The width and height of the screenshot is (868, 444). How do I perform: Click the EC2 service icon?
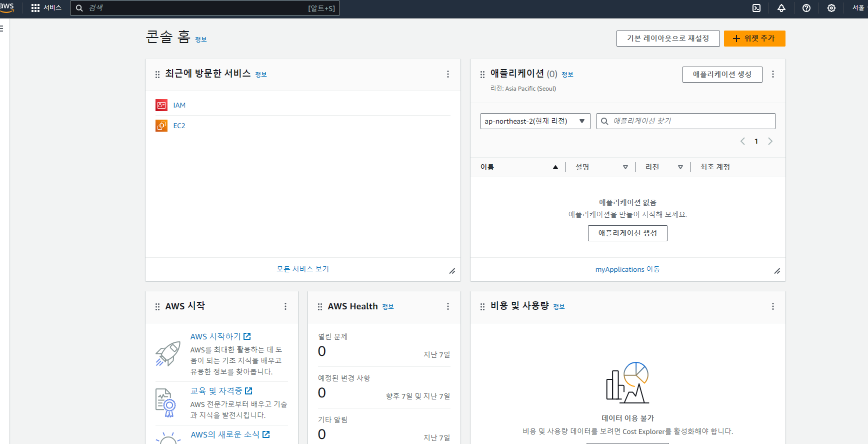point(161,126)
